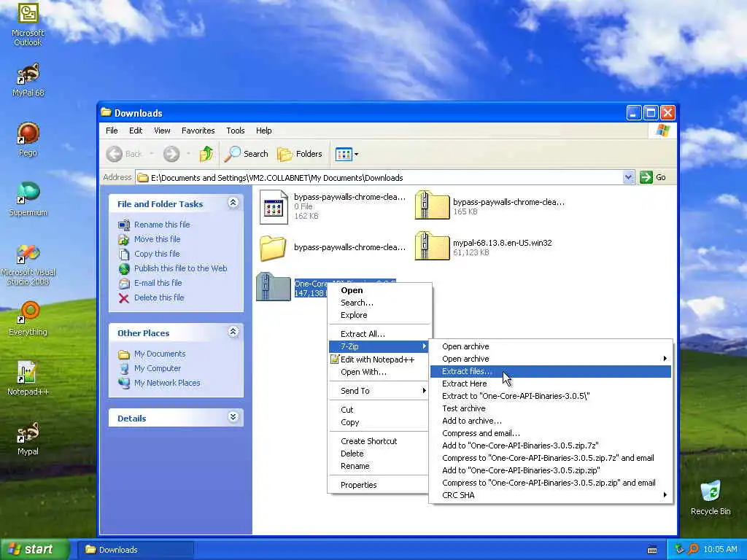Click the Go button

[653, 177]
